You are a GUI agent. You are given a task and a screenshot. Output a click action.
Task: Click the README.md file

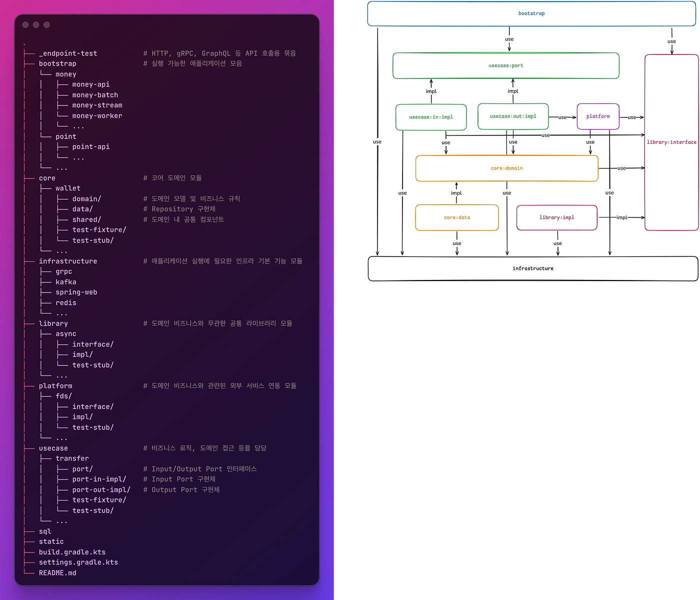57,573
